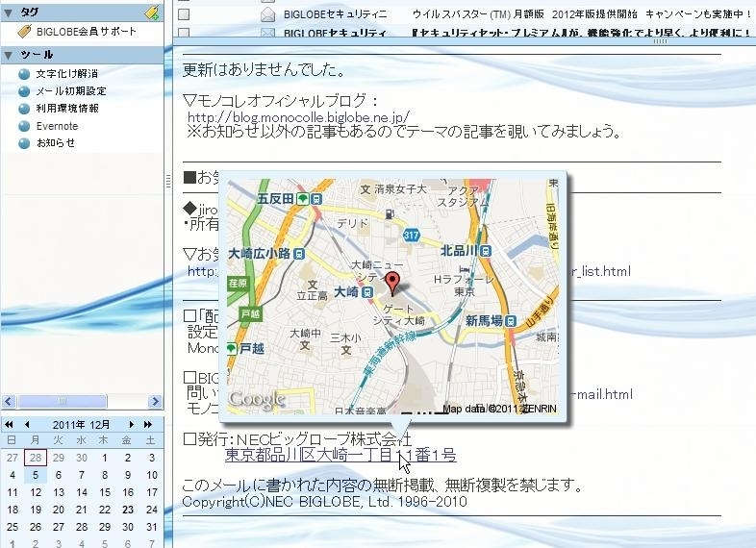
Task: Open お知らせ tool
Action: (x=56, y=143)
